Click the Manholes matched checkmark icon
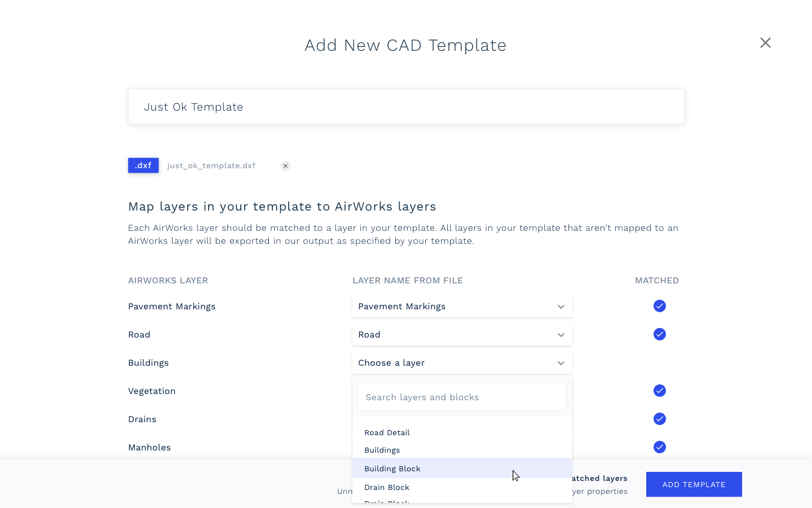 coord(660,447)
